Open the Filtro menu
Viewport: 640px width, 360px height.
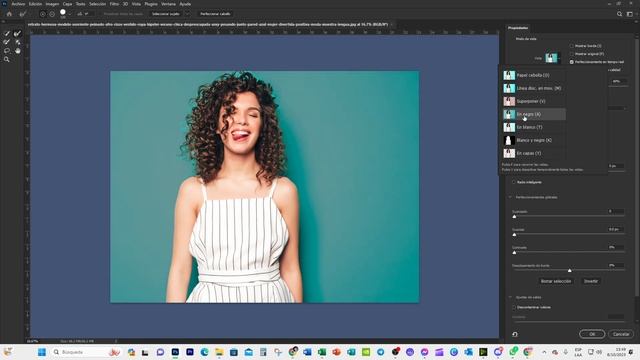pos(114,4)
